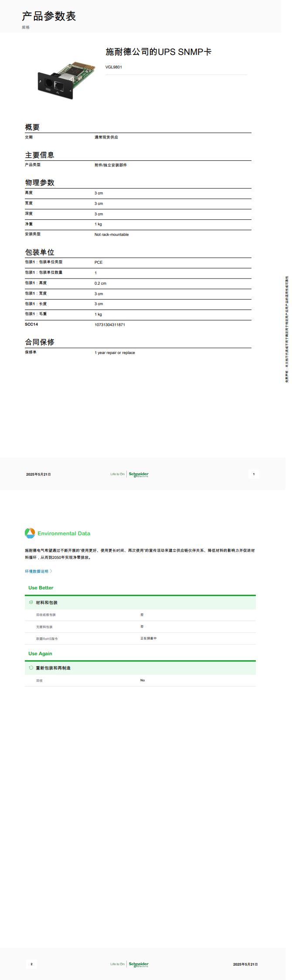Click the Life Is On logo on page 1 footer
Viewport: 292px width, 980px height.
(x=117, y=474)
